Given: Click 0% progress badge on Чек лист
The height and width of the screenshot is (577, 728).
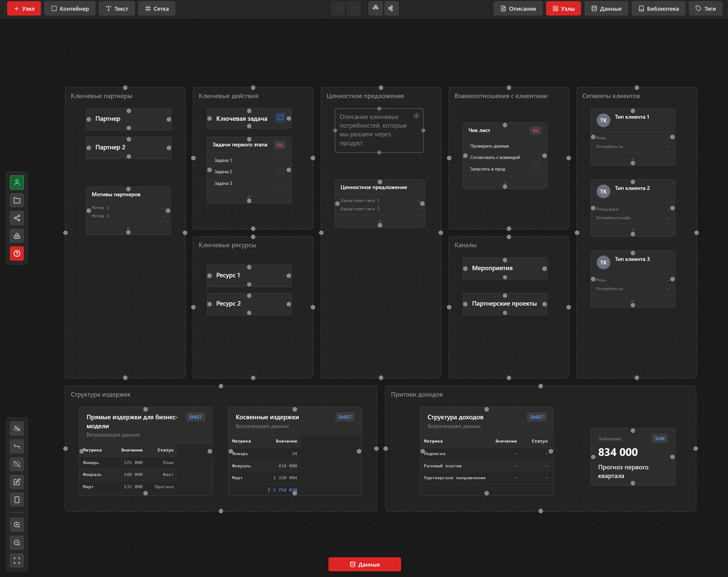Looking at the screenshot, I should point(535,131).
